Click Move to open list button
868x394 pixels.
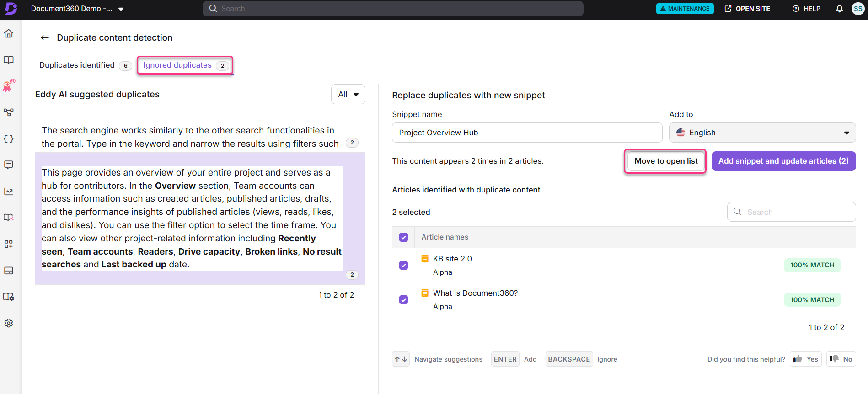666,161
